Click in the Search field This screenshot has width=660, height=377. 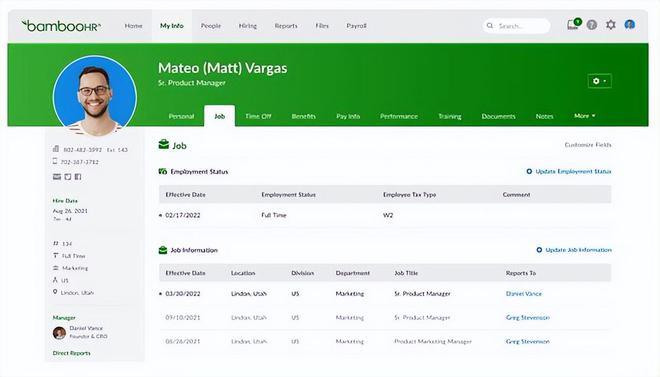pos(516,26)
